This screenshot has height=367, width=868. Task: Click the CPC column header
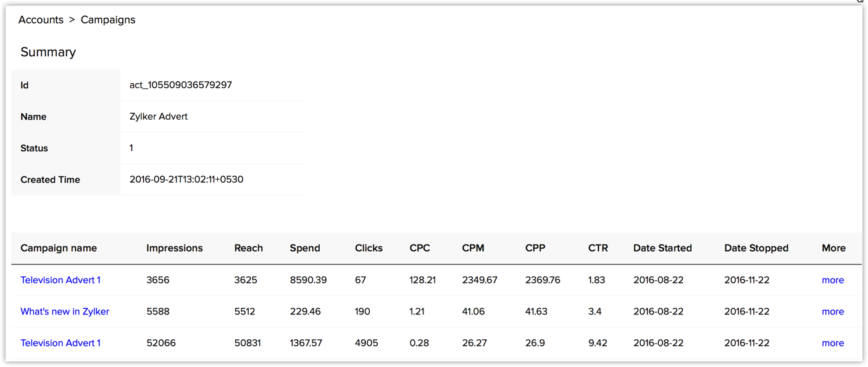pos(420,248)
